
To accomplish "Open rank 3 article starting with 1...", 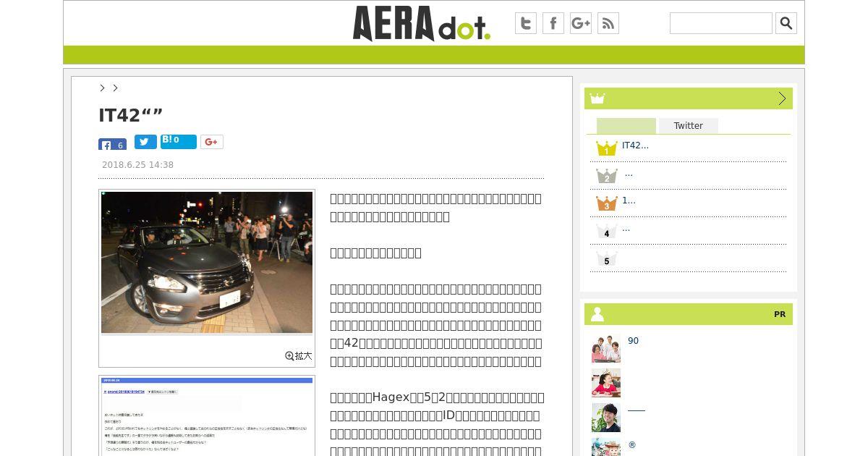I will click(629, 200).
